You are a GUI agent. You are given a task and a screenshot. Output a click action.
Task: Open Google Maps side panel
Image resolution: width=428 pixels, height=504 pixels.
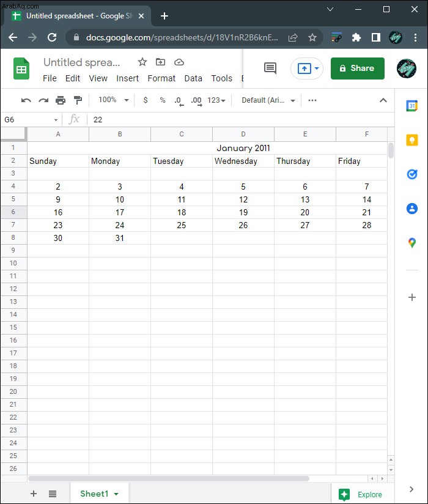(412, 243)
